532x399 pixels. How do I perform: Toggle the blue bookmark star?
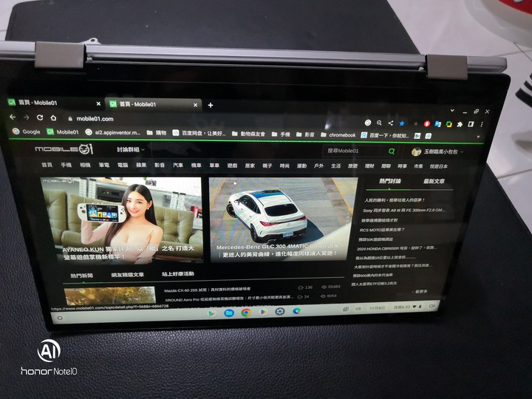[402, 123]
